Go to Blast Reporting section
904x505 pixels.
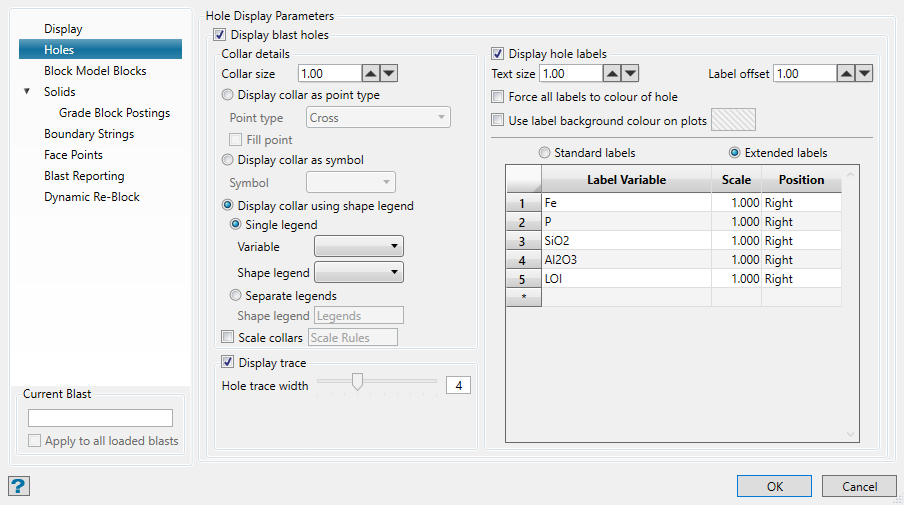click(x=84, y=176)
